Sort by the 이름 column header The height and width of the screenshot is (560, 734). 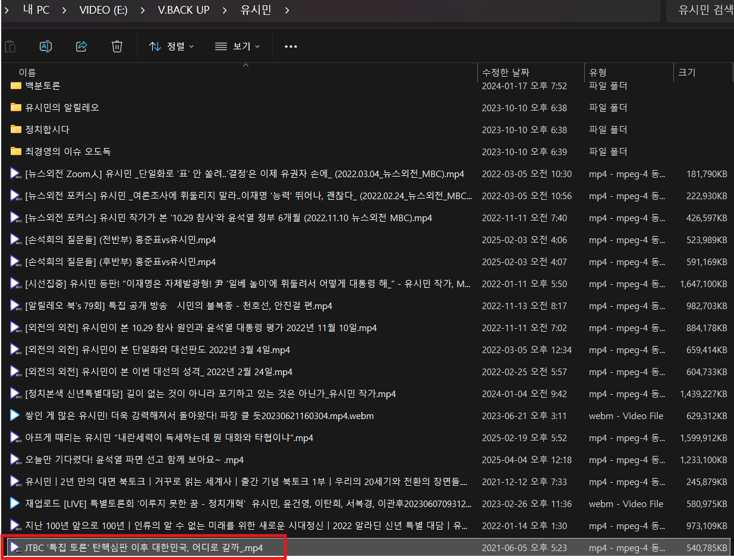(27, 73)
